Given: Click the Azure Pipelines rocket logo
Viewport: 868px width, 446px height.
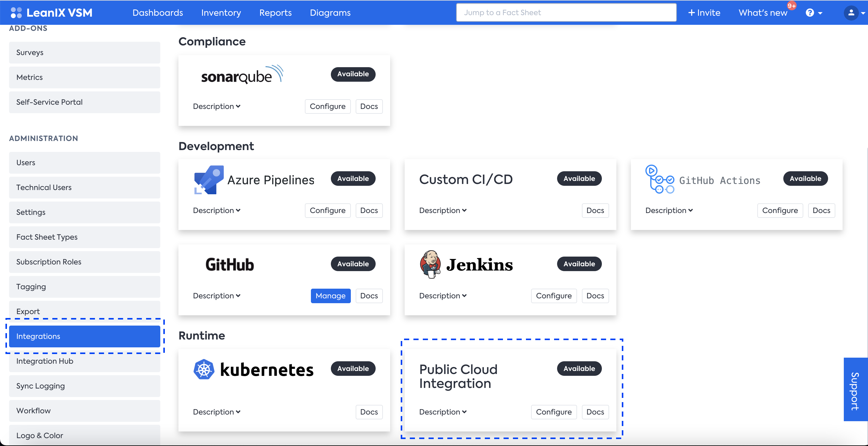Looking at the screenshot, I should tap(209, 180).
